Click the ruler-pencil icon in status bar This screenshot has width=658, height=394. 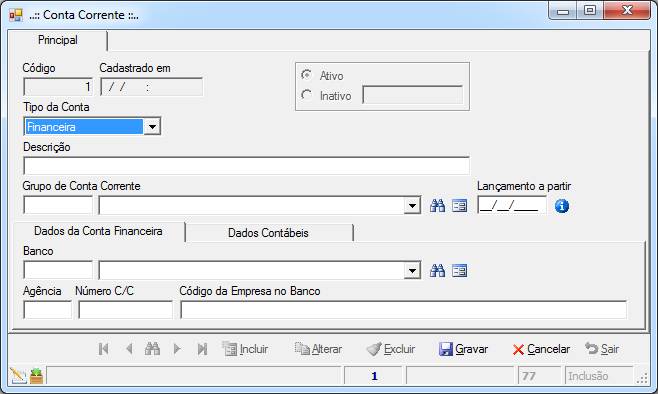pos(18,376)
